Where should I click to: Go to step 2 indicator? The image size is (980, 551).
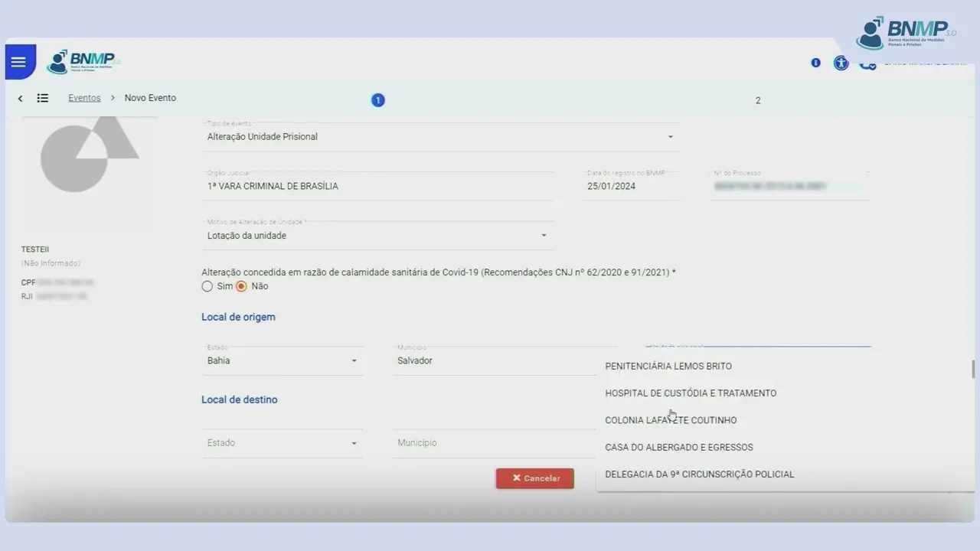[x=758, y=100]
